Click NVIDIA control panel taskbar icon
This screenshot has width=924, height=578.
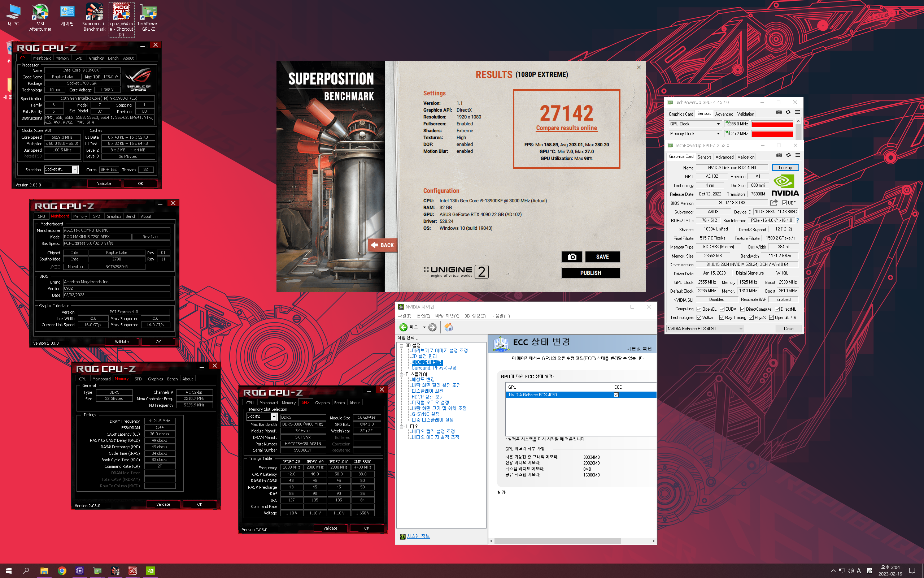pyautogui.click(x=151, y=571)
